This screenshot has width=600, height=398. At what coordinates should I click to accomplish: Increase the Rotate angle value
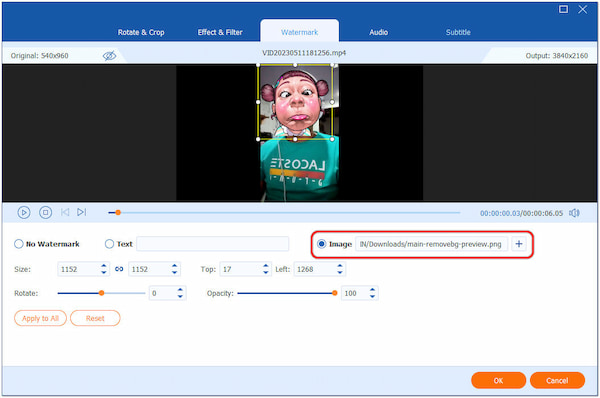coord(180,290)
